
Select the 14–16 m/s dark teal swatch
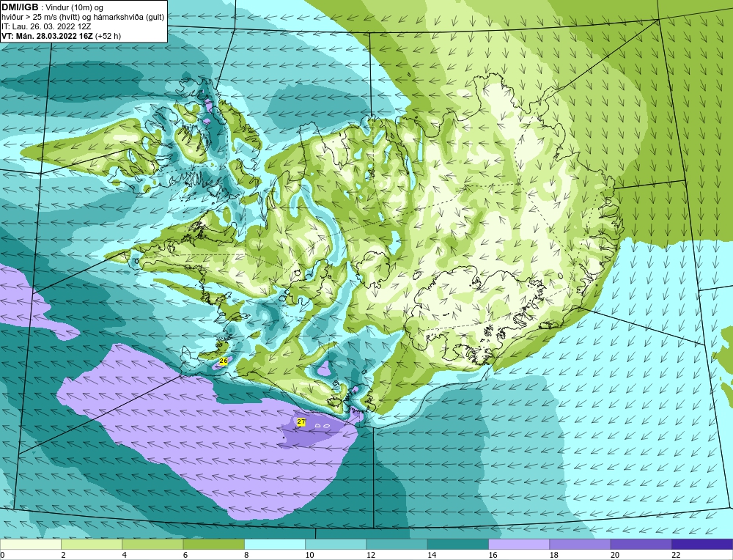click(x=458, y=544)
